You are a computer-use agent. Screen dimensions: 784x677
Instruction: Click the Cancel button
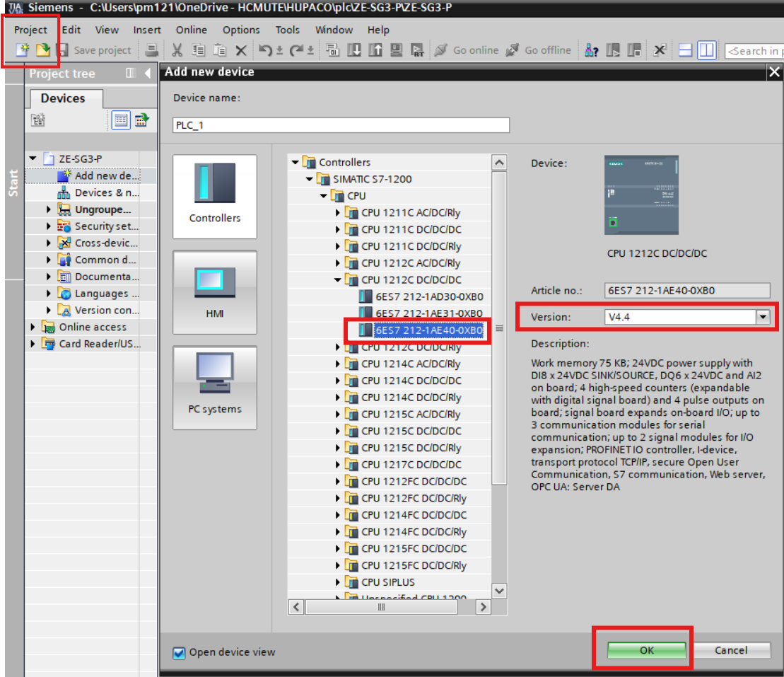(x=731, y=650)
